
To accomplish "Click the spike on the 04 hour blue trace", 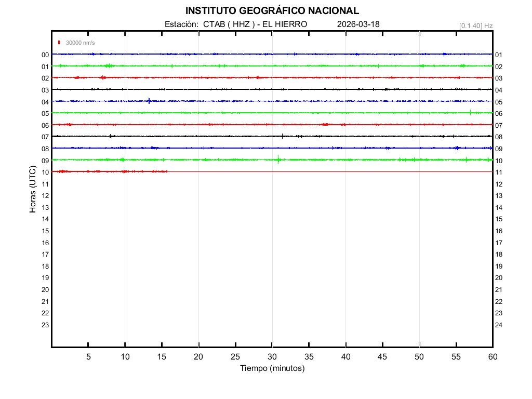I will point(149,101).
